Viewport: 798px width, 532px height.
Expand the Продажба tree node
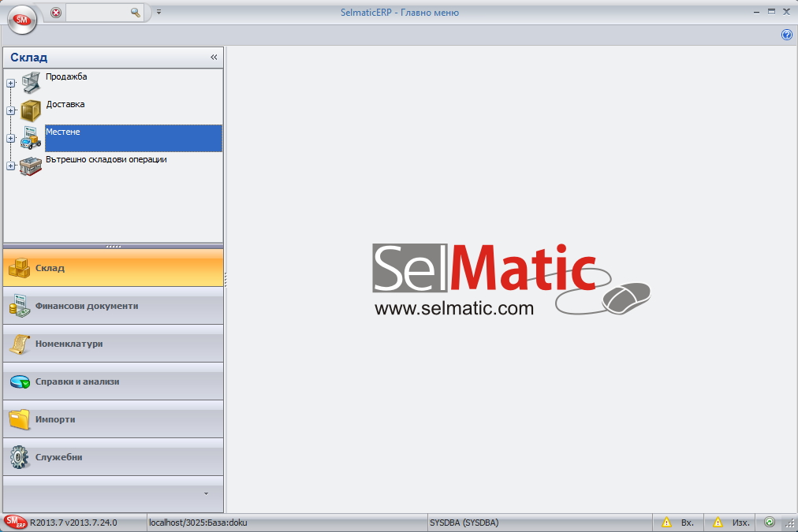click(x=11, y=83)
